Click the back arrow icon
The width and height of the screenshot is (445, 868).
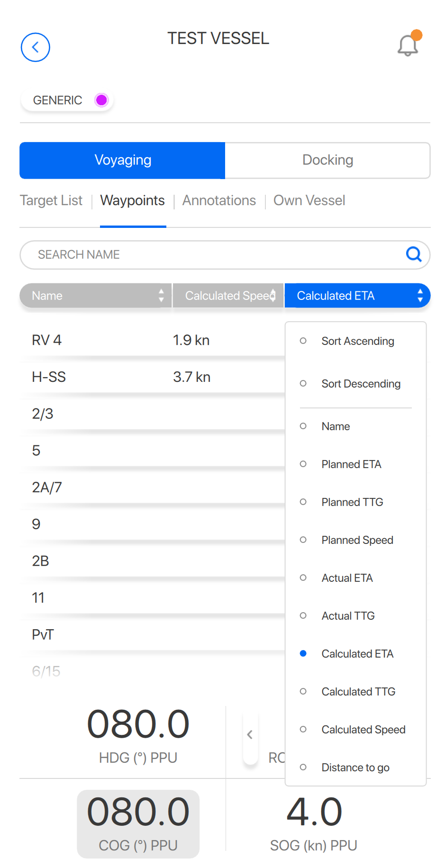pyautogui.click(x=36, y=47)
